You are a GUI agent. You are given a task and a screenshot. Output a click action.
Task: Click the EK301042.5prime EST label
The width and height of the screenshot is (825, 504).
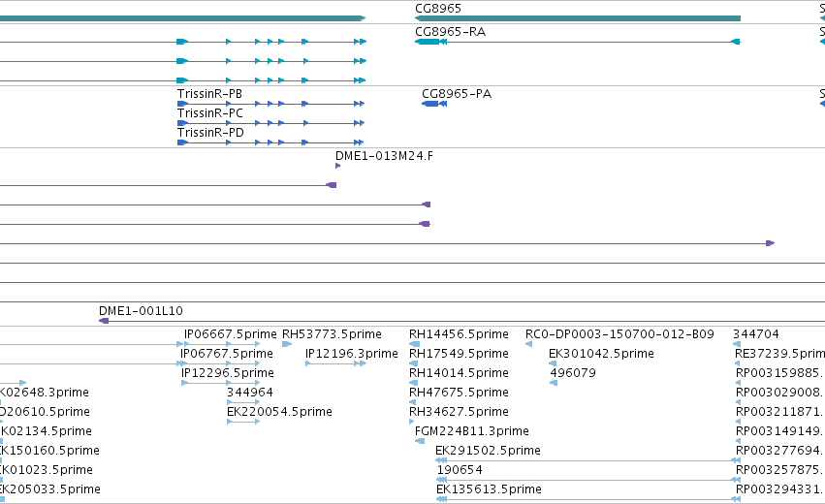pyautogui.click(x=601, y=354)
